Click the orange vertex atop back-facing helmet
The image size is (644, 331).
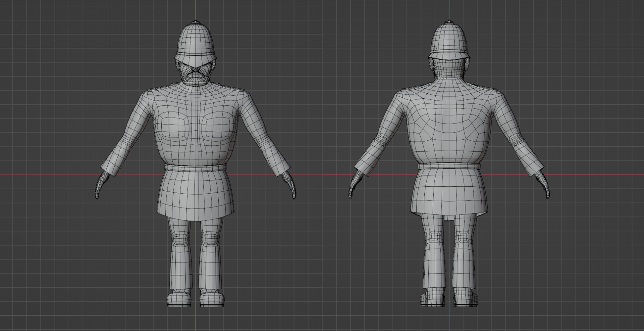pyautogui.click(x=449, y=22)
